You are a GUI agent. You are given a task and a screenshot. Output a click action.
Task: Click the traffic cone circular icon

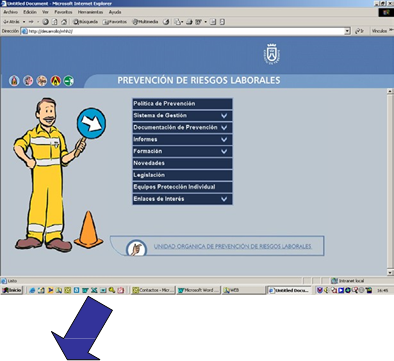14,81
